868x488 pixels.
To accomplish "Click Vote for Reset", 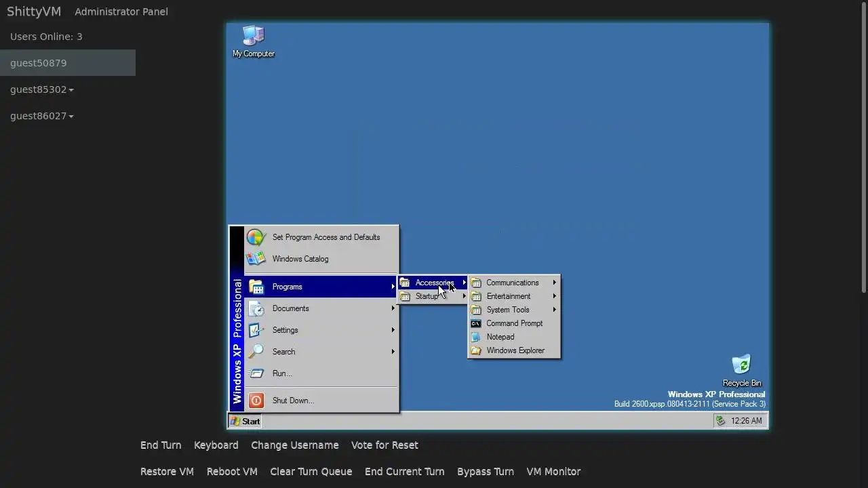I will (x=384, y=445).
